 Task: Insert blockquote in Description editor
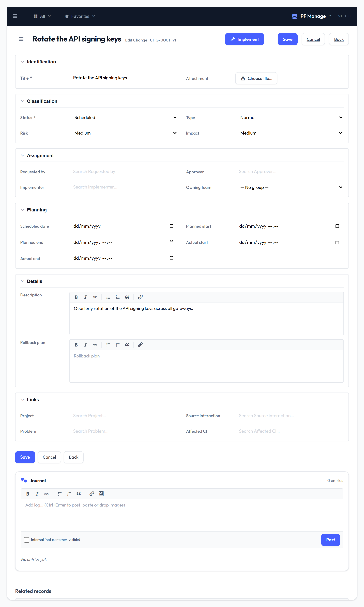(127, 297)
